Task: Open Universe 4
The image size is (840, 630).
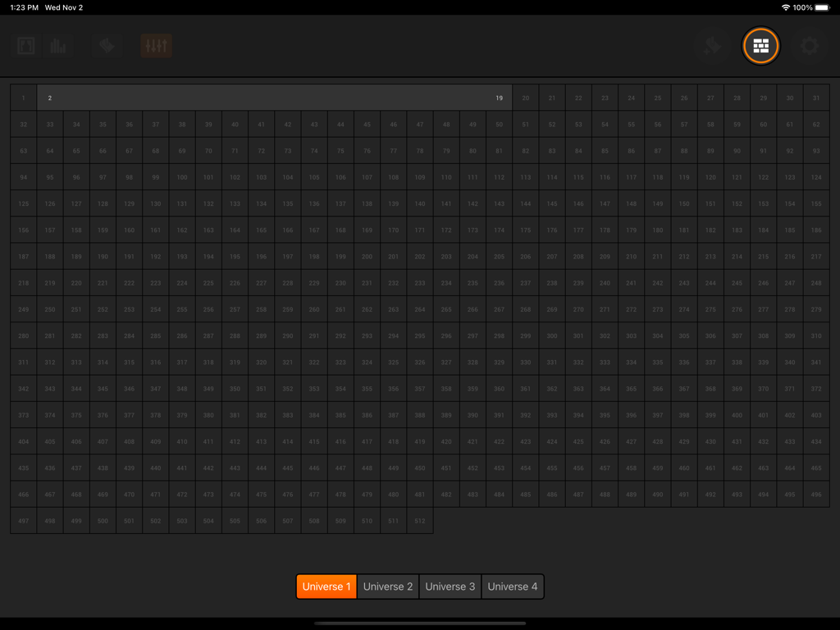Action: 512,587
